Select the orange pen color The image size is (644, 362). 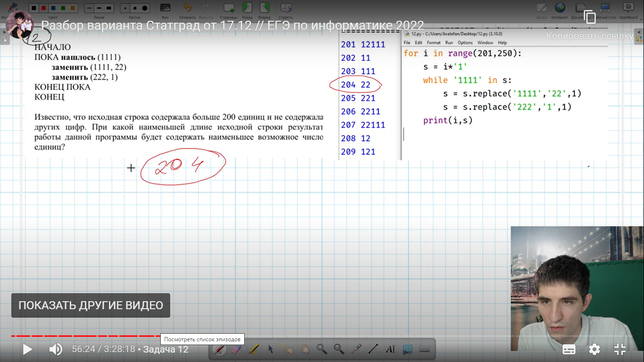73,8
